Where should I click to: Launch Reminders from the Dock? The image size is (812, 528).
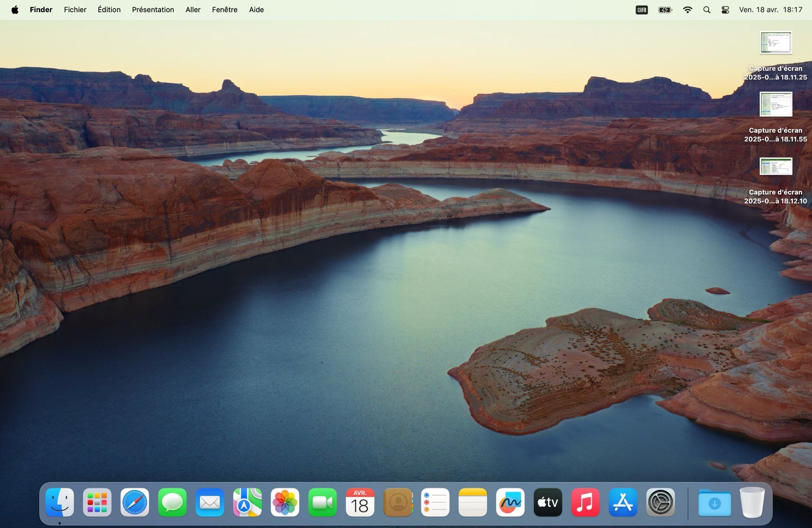pos(435,502)
